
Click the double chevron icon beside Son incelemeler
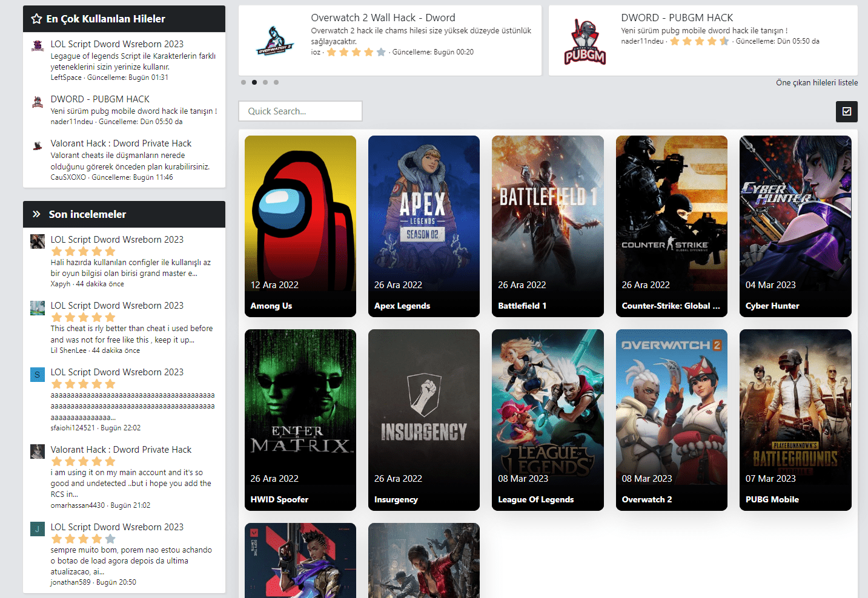coord(36,214)
